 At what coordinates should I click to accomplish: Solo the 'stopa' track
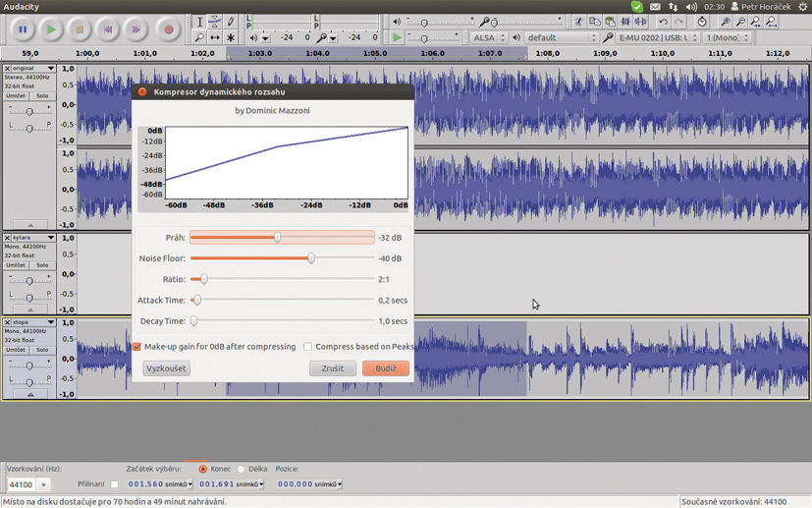[x=42, y=350]
